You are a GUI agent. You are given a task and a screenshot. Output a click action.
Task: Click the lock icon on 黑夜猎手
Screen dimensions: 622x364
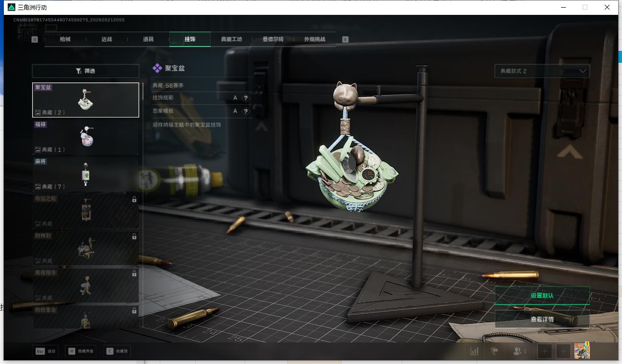[x=134, y=273]
